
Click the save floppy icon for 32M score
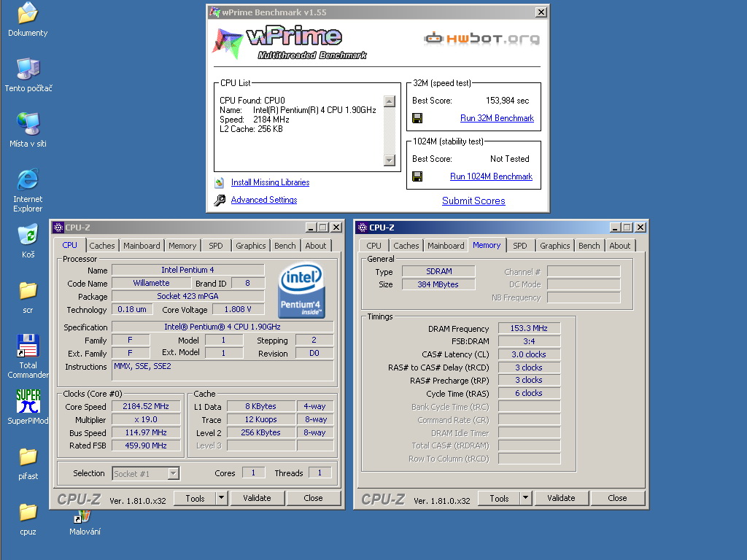(417, 118)
